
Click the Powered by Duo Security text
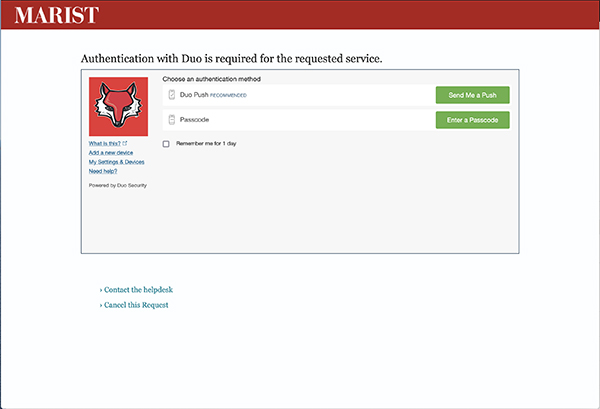(118, 185)
